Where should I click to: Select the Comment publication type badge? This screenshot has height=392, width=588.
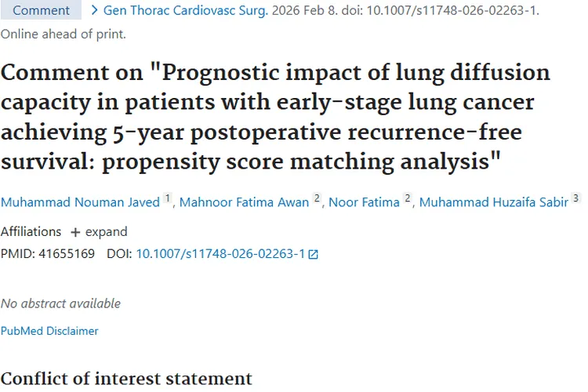(x=42, y=11)
